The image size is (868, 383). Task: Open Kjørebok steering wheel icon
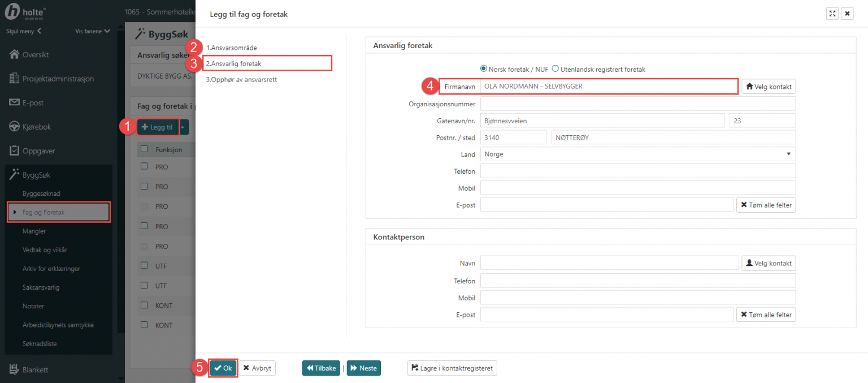tap(14, 127)
